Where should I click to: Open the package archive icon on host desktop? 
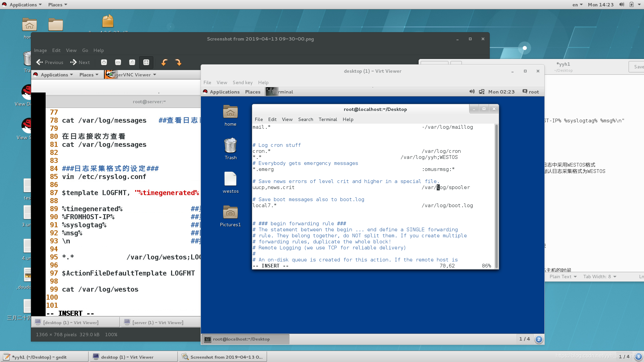[x=108, y=21]
